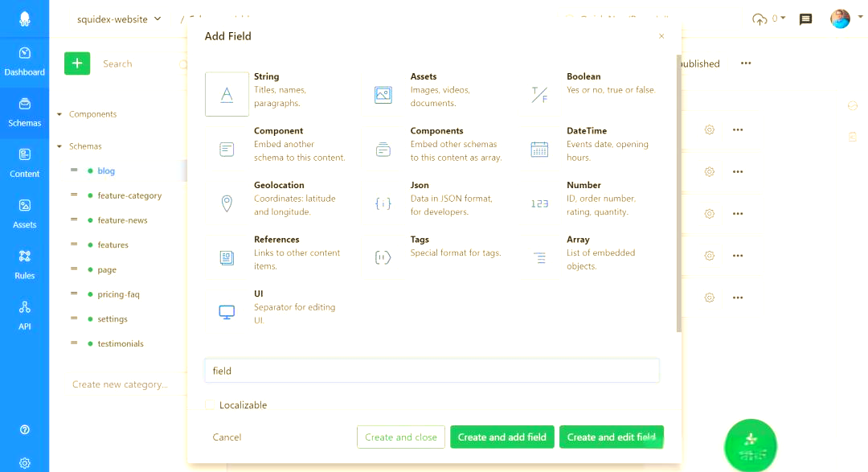Select the Json braces icon
This screenshot has width=868, height=472.
pyautogui.click(x=383, y=203)
